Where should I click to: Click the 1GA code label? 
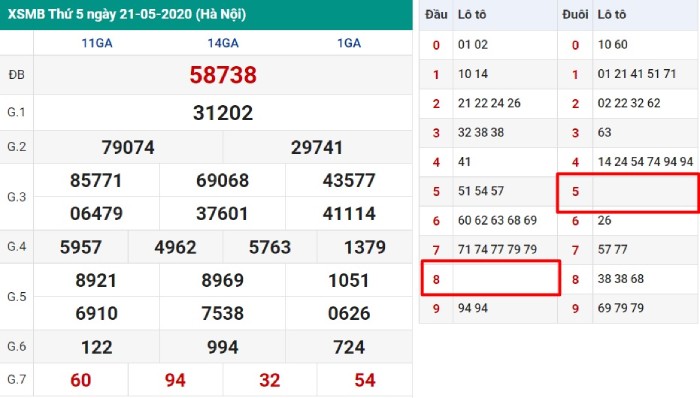349,43
